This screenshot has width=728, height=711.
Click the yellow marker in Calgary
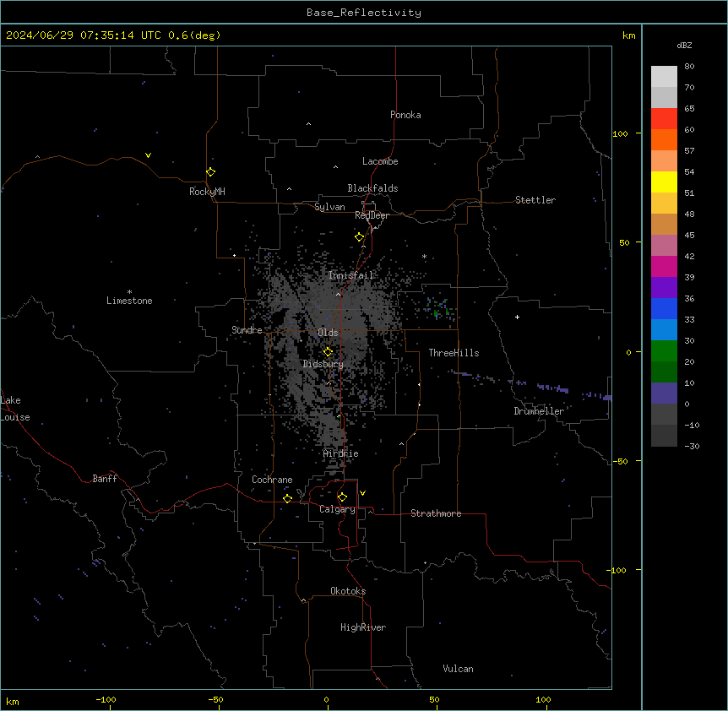tap(342, 497)
